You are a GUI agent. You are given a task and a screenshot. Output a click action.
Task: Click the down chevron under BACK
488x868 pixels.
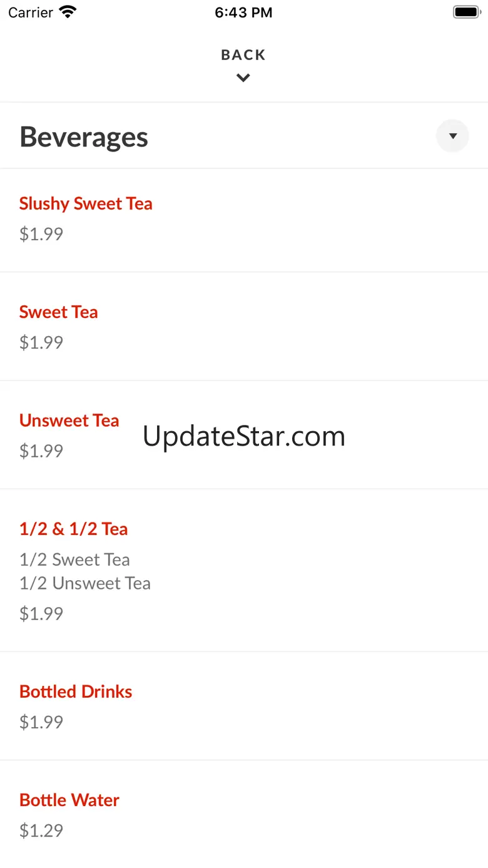pyautogui.click(x=243, y=78)
